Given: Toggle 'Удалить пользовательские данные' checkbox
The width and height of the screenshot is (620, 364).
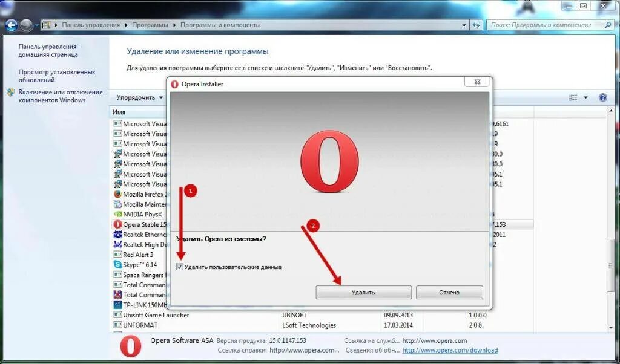Looking at the screenshot, I should pos(179,267).
